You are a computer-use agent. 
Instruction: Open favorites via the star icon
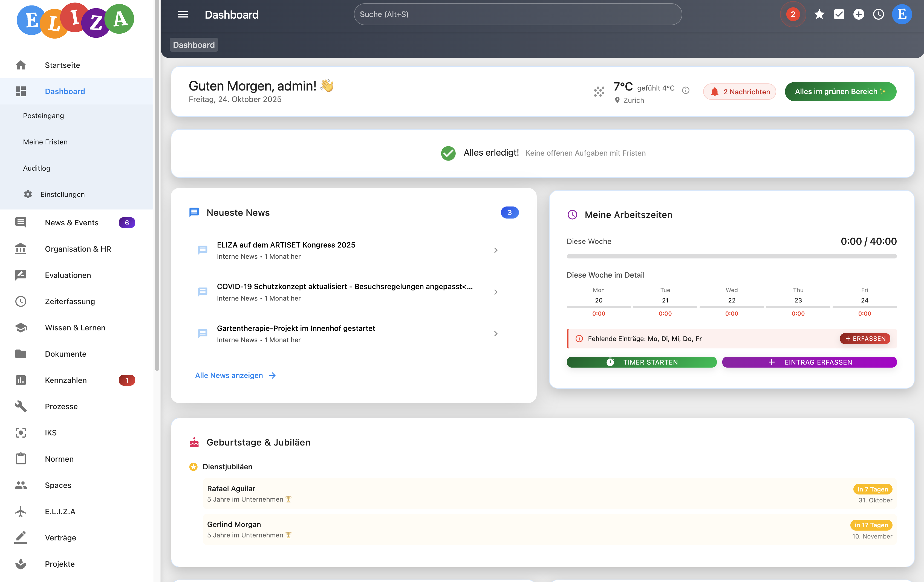click(820, 14)
